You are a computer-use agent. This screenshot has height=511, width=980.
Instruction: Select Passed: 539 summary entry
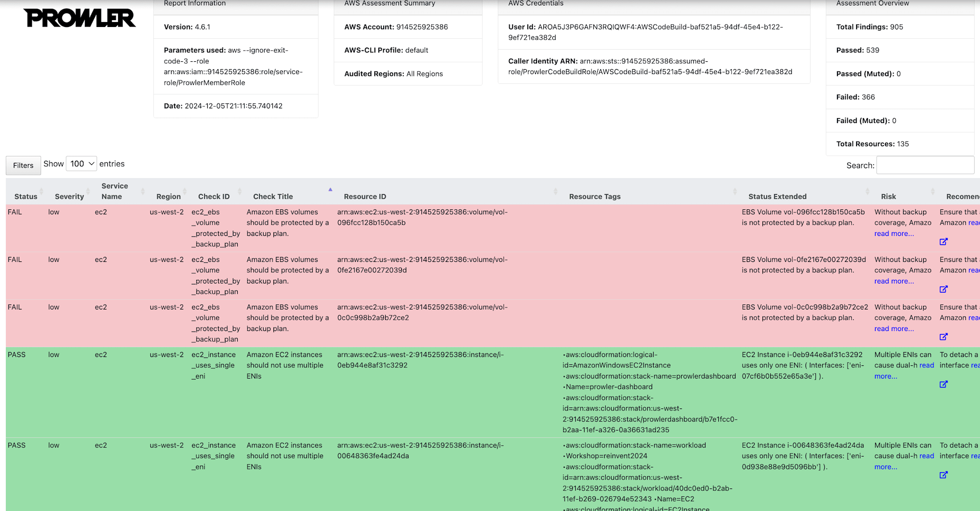pos(857,50)
